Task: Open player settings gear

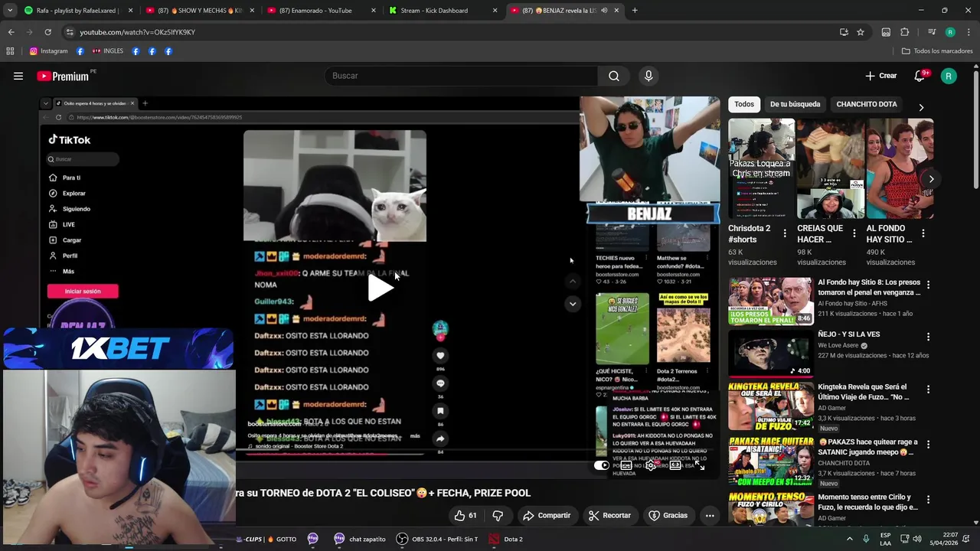Action: point(651,465)
